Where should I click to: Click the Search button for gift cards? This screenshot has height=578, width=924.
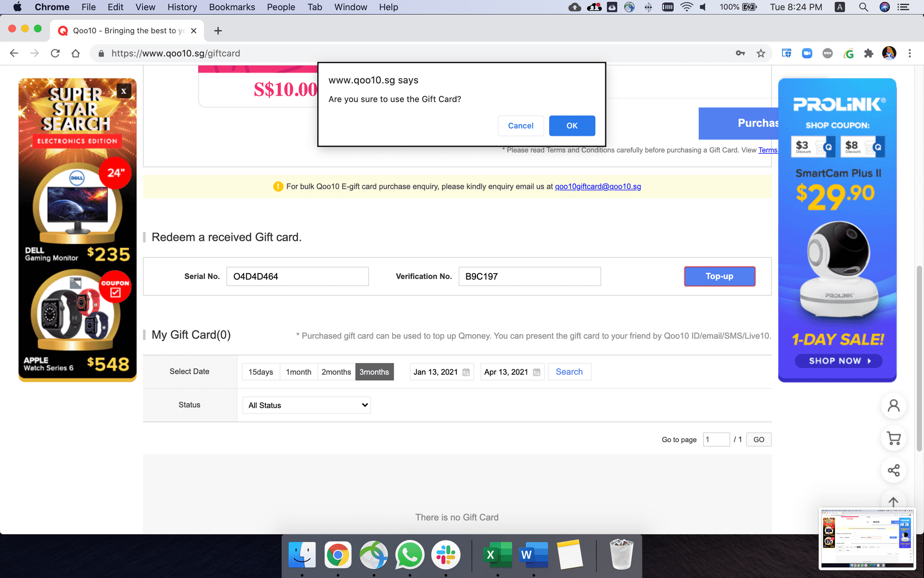pos(569,372)
